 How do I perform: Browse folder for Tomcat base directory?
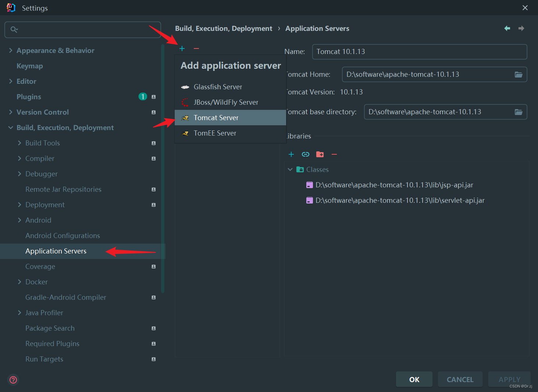coord(519,112)
